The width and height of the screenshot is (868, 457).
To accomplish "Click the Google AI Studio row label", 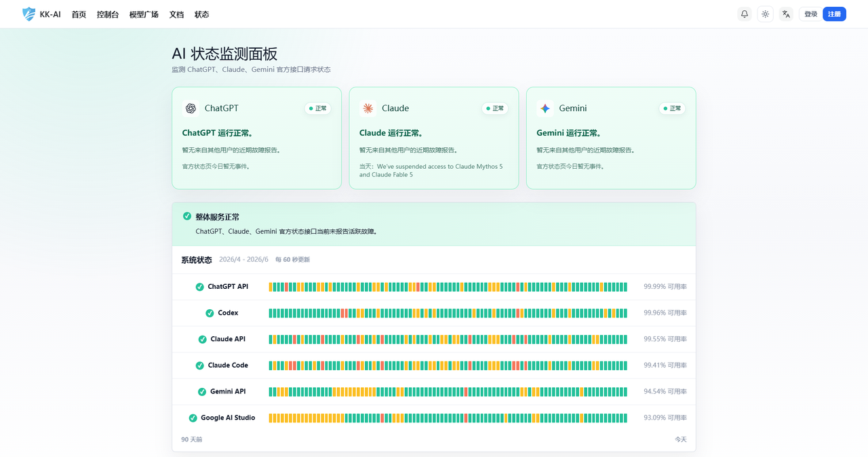I will (x=228, y=418).
